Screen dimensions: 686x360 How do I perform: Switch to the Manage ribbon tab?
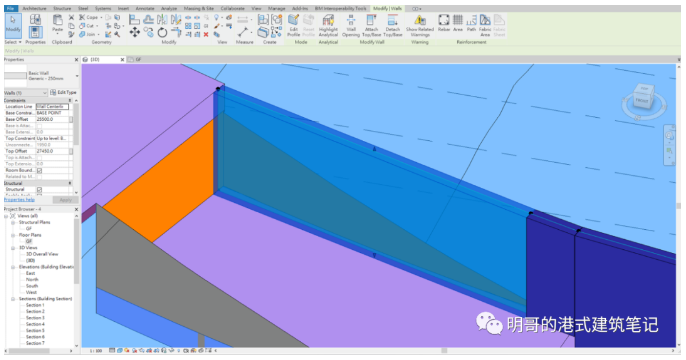276,8
